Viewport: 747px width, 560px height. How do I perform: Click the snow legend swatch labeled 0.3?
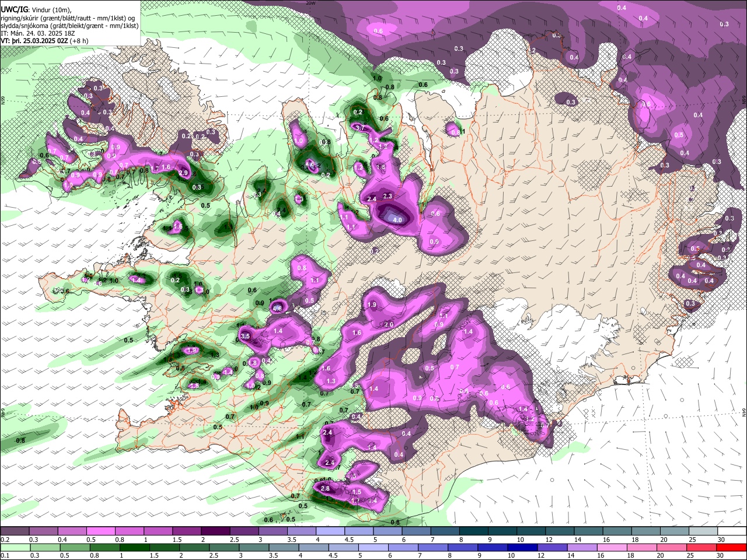click(43, 531)
